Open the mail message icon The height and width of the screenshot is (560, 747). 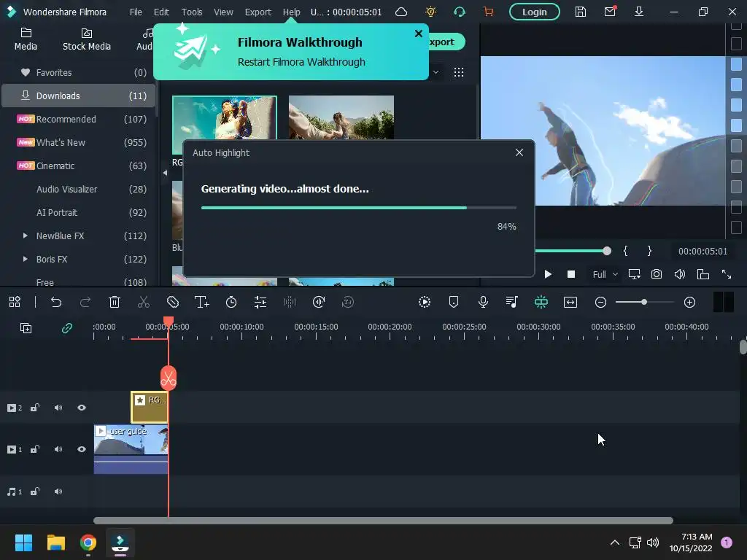[x=610, y=12]
